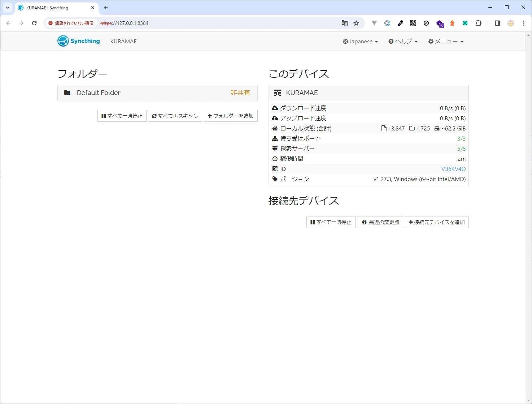Open the Chrome three-dot menu
This screenshot has width=532, height=404.
point(524,23)
